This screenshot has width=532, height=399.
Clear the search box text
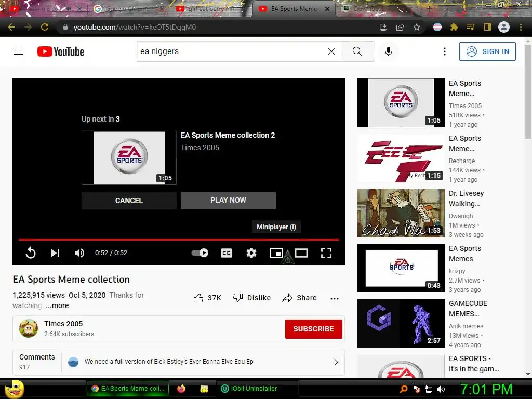331,51
